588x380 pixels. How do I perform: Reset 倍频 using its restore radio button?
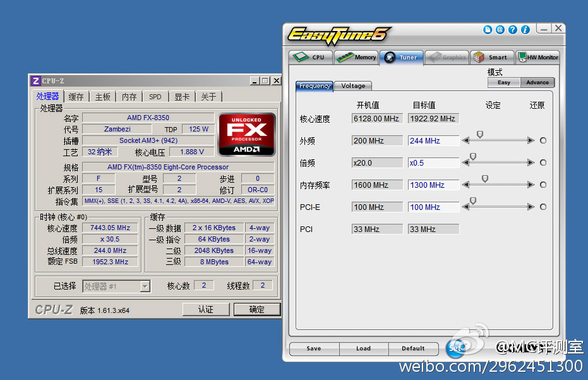(x=543, y=162)
